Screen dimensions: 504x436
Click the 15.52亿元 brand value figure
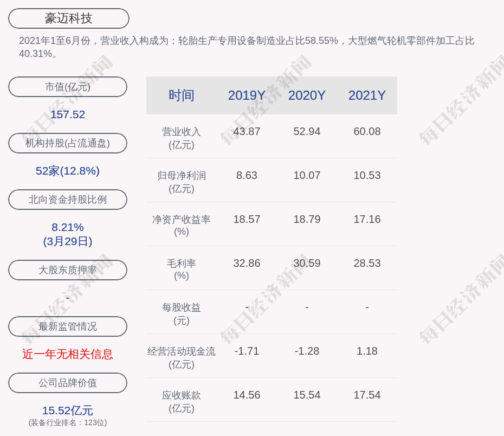click(68, 411)
